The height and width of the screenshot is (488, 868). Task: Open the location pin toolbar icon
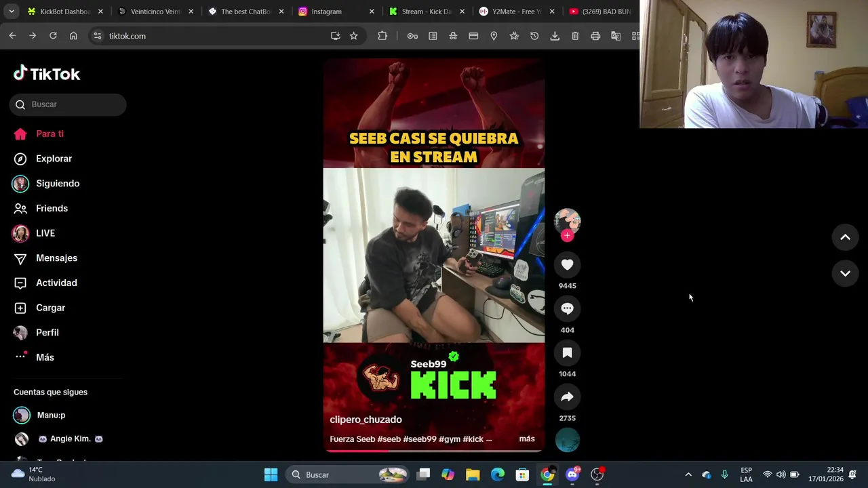coord(494,36)
